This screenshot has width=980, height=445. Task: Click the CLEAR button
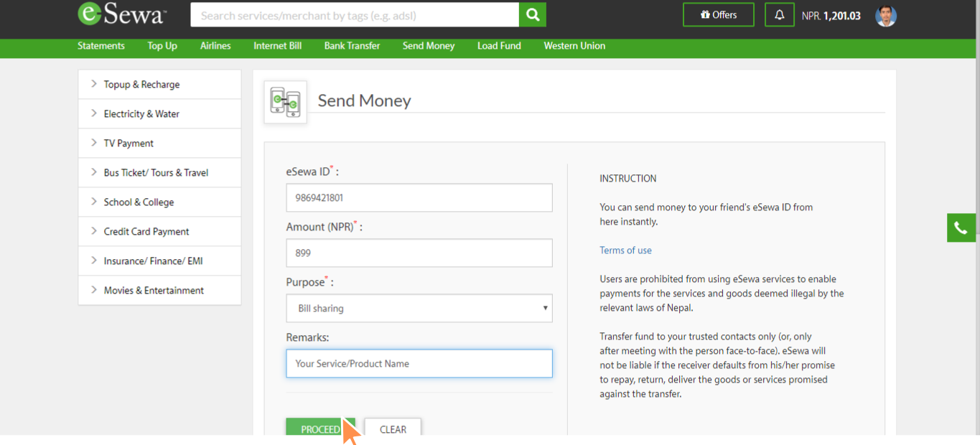pos(393,428)
